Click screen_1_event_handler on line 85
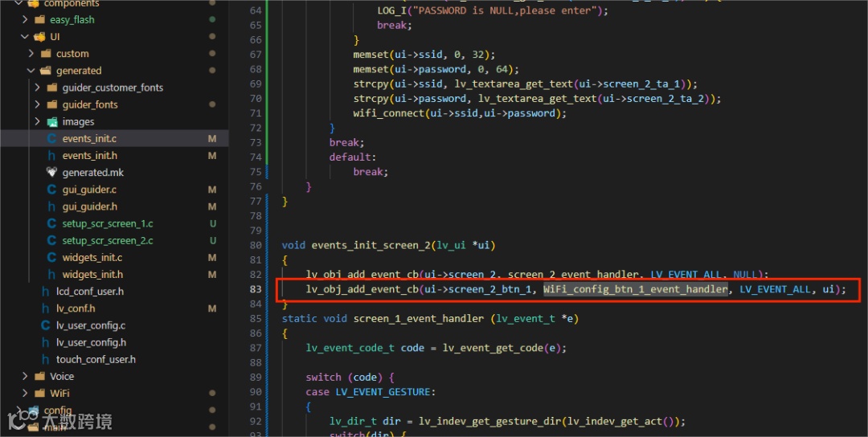Viewport: 868px width, 437px height. point(419,319)
